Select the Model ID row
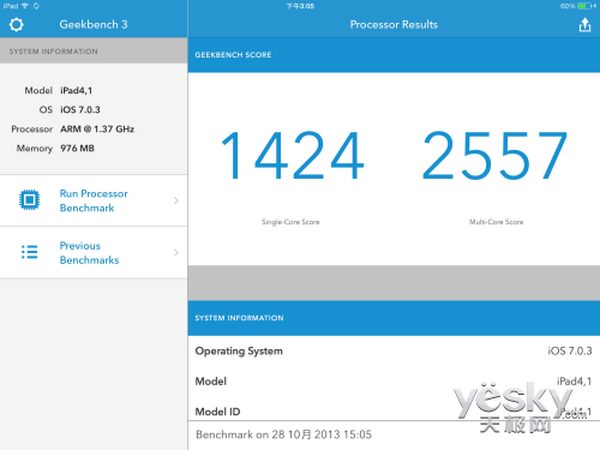This screenshot has width=600, height=450. 394,411
